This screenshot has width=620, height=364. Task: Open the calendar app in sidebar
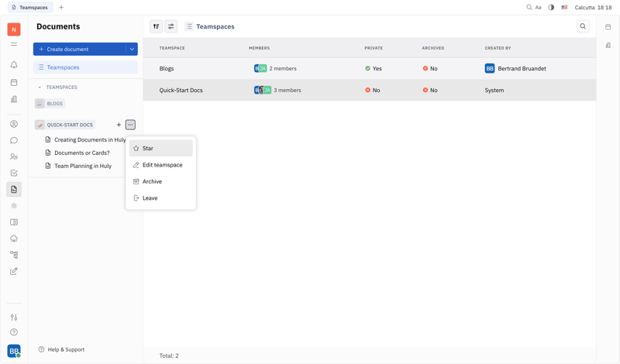tap(14, 82)
